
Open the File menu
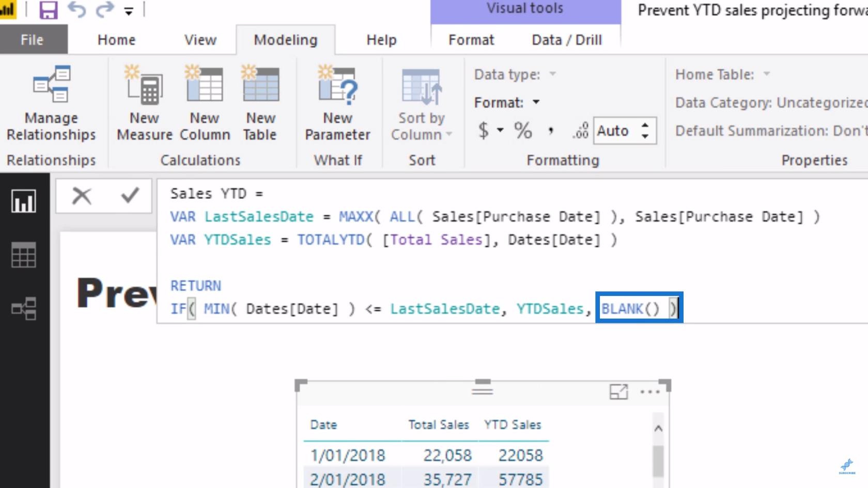point(32,40)
